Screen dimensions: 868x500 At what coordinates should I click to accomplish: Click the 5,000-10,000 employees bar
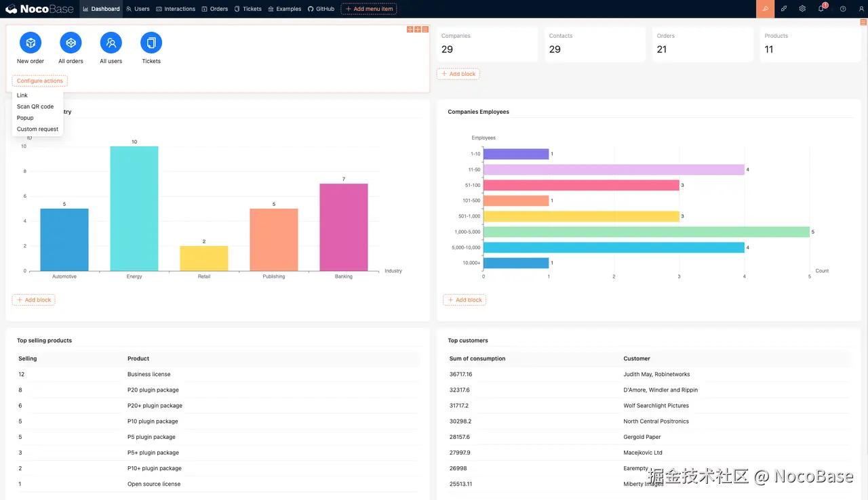[x=614, y=247]
